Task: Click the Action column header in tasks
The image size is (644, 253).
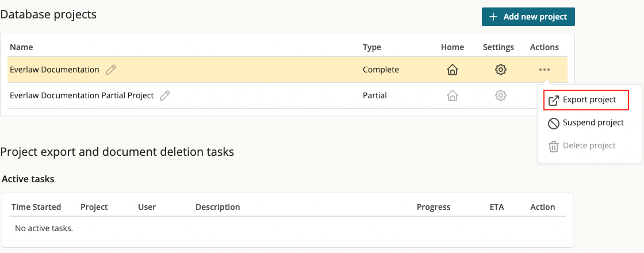Action: tap(543, 207)
